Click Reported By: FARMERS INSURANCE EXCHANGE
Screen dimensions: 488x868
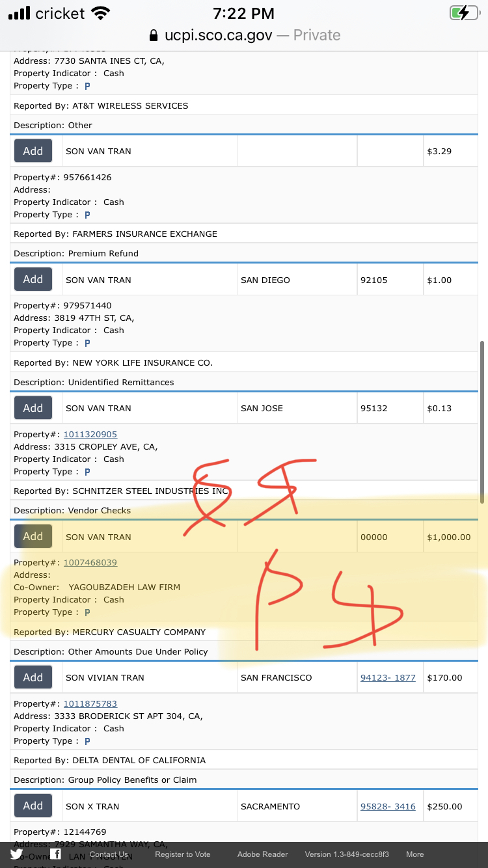tap(115, 234)
